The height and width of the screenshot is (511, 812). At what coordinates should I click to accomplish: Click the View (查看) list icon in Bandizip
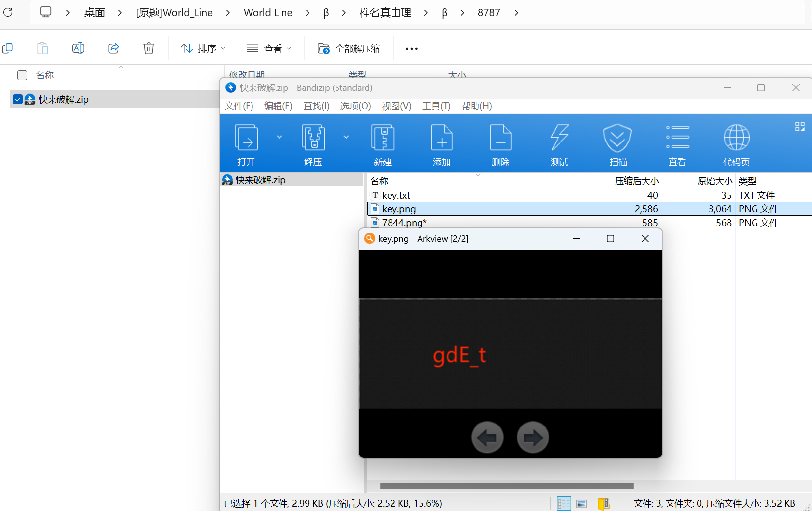click(677, 138)
